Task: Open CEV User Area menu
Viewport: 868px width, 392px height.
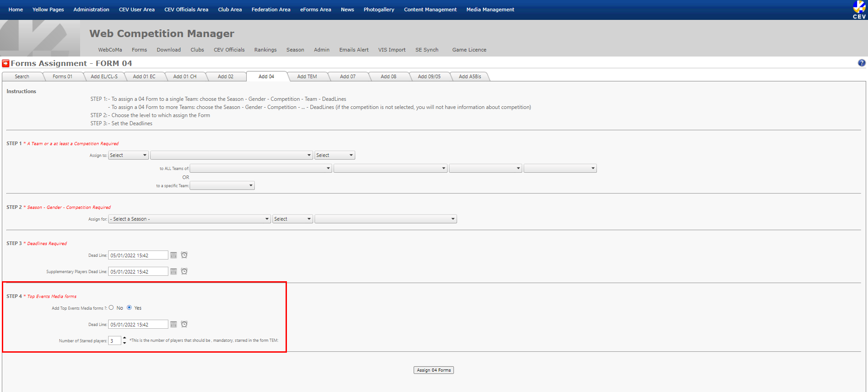Action: pyautogui.click(x=137, y=9)
